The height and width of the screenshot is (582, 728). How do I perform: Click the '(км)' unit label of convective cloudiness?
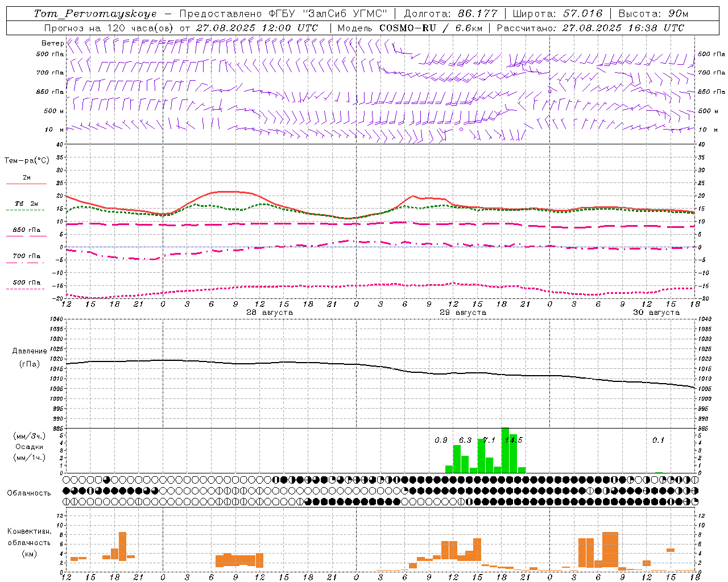(30, 554)
